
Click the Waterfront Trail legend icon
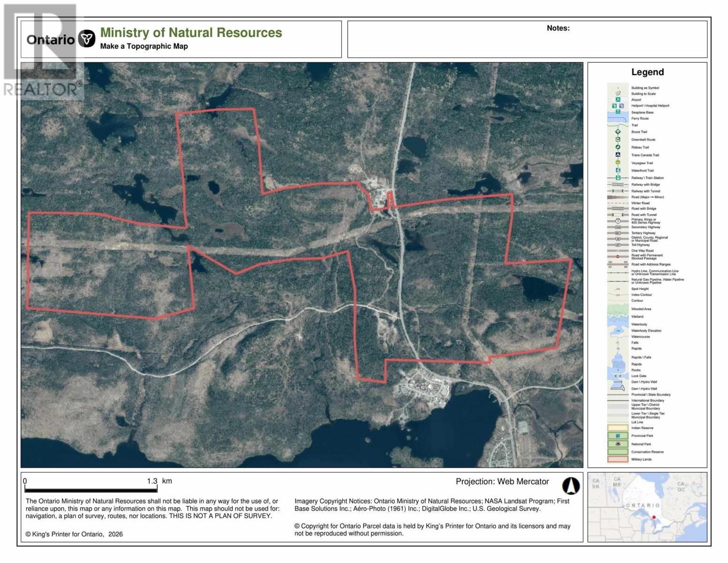point(618,170)
